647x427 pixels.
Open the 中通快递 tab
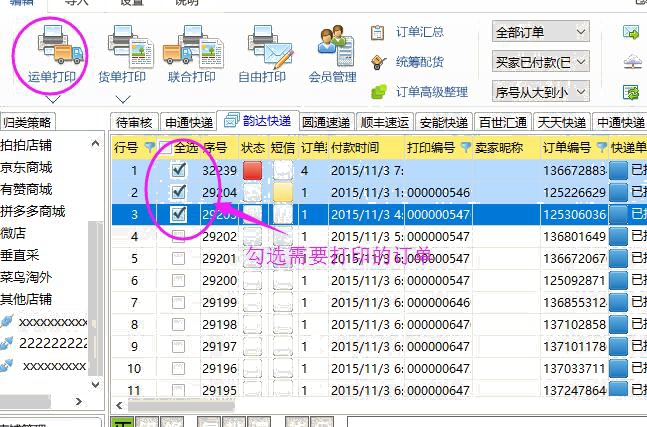(620, 123)
